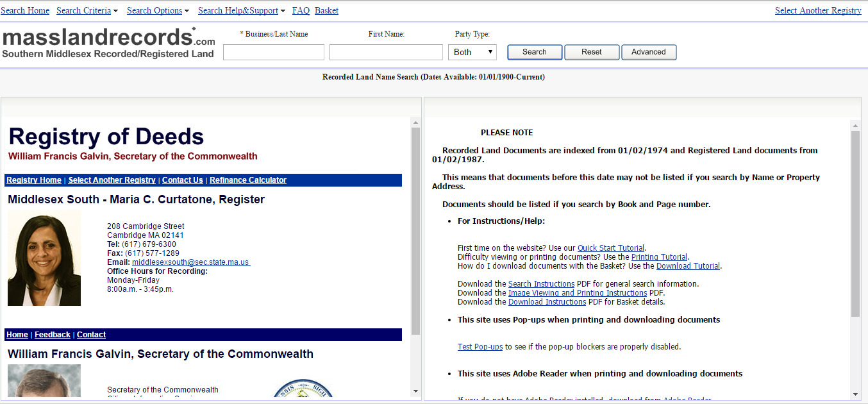Image resolution: width=868 pixels, height=404 pixels.
Task: Open the Refinance Calculator
Action: click(247, 180)
